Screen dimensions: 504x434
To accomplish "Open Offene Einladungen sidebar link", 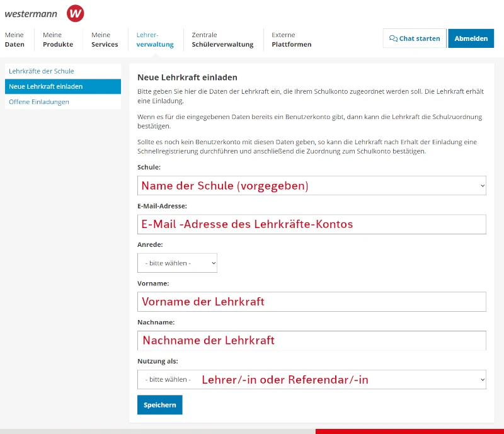I will (39, 101).
